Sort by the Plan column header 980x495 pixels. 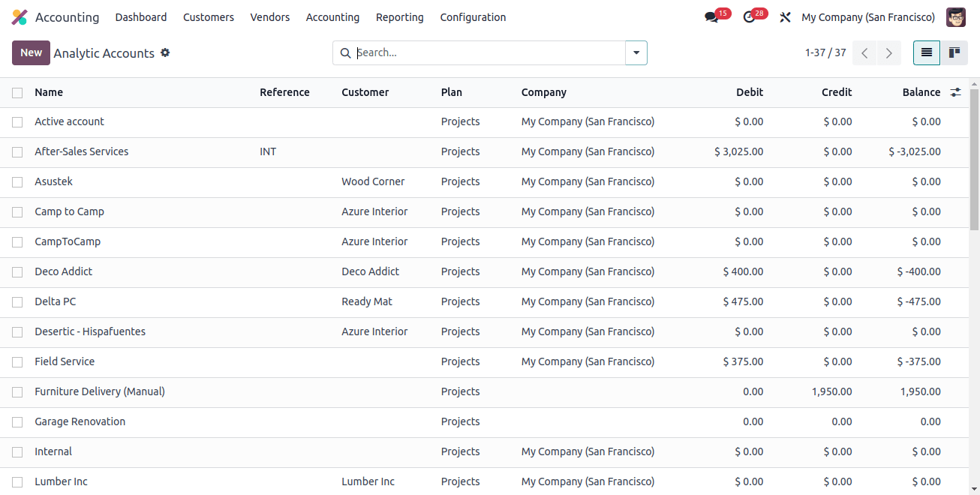tap(452, 92)
